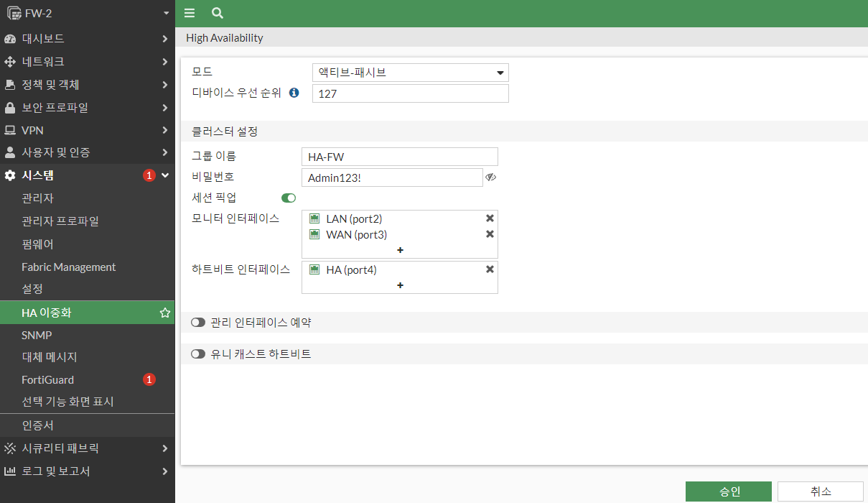Click the WAN (port3) interface icon
Viewport: 868px width, 503px height.
[x=314, y=234]
